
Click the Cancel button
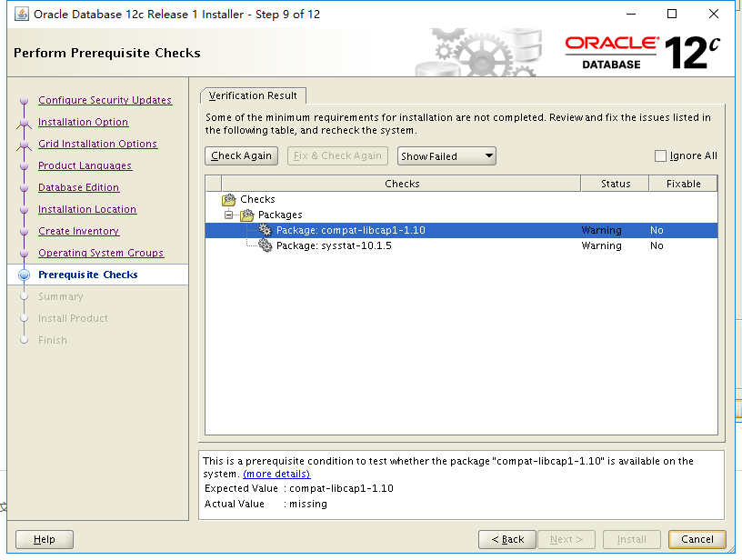(x=697, y=539)
